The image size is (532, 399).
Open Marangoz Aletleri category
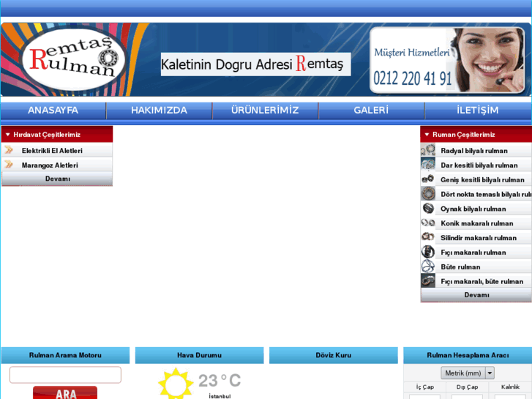click(50, 165)
